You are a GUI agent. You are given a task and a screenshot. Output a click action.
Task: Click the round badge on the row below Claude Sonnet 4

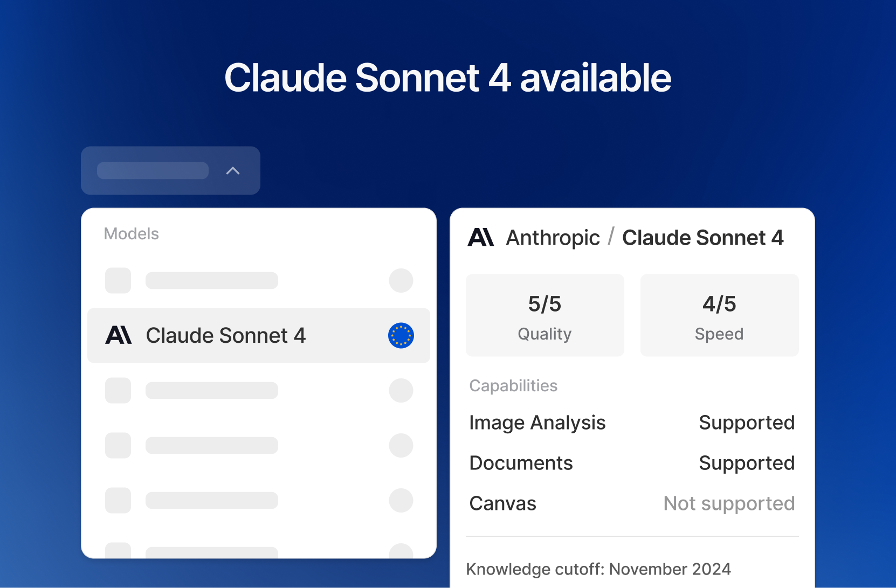pyautogui.click(x=401, y=390)
